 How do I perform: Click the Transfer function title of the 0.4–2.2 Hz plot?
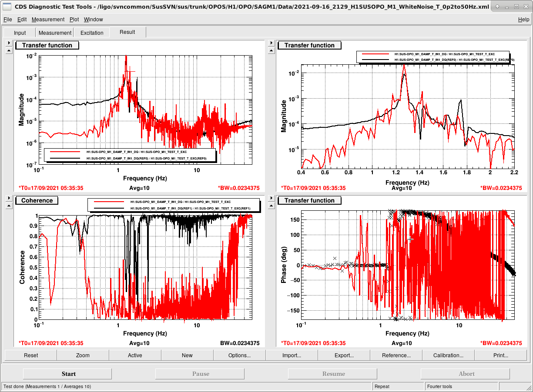[x=309, y=45]
